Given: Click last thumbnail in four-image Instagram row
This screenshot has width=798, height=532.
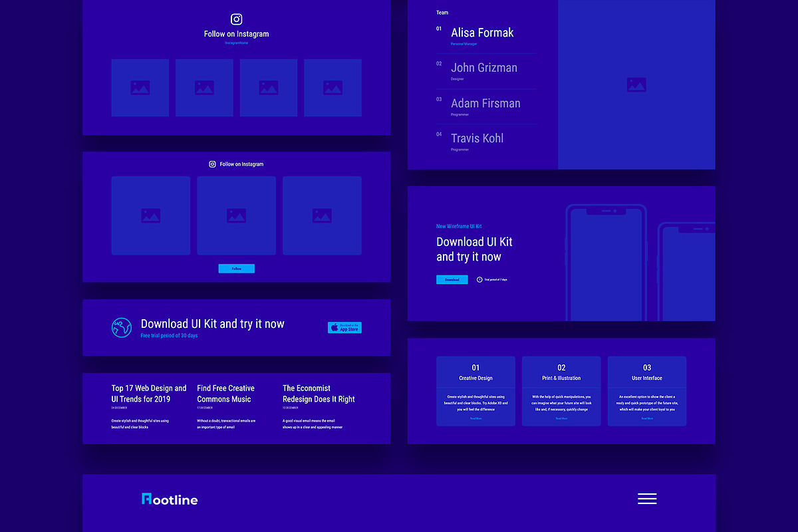Looking at the screenshot, I should pyautogui.click(x=332, y=88).
